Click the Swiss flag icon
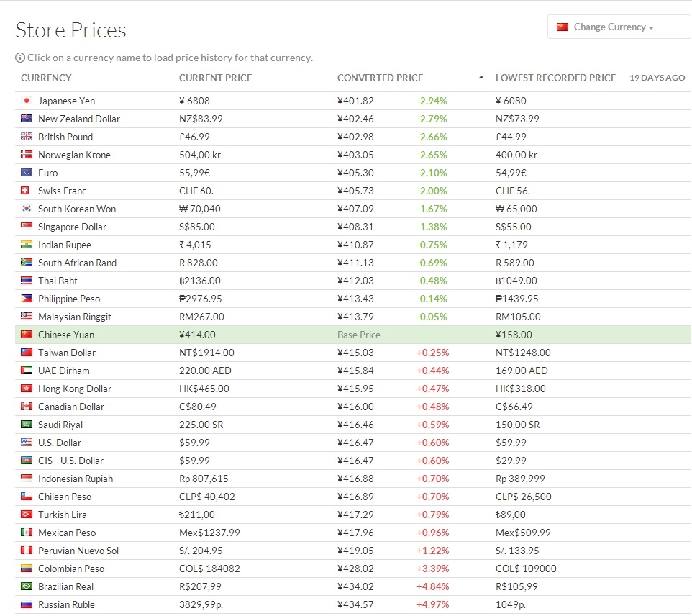Viewport: 692px width, 616px height. point(27,191)
